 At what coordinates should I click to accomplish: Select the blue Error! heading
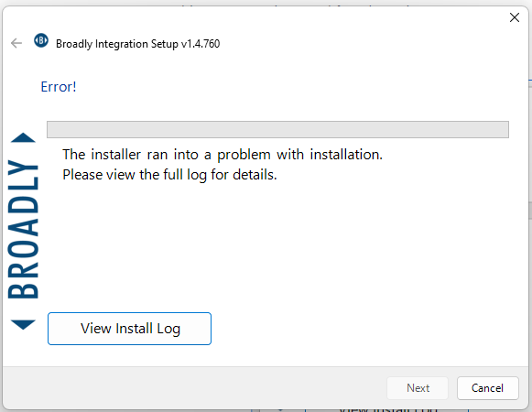click(59, 87)
